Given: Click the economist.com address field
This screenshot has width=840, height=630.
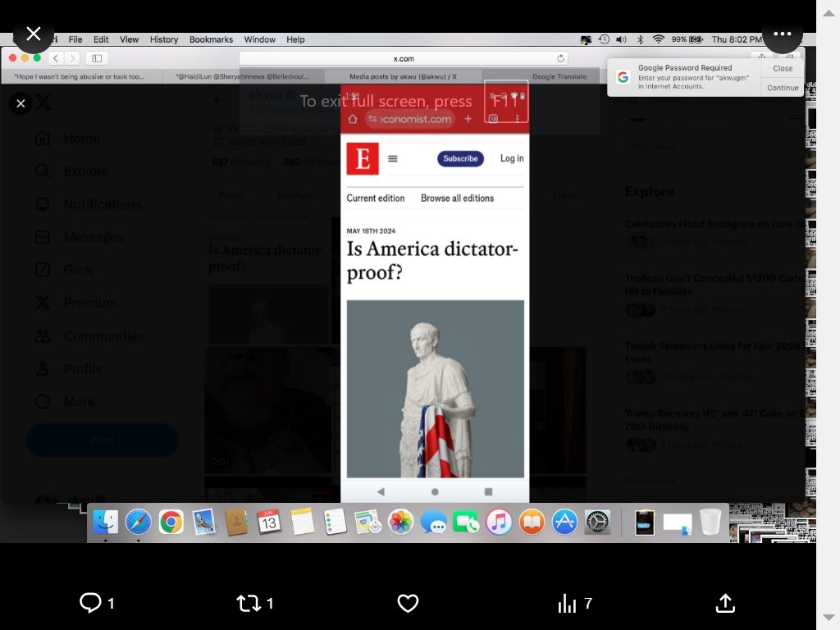Looking at the screenshot, I should pyautogui.click(x=410, y=119).
